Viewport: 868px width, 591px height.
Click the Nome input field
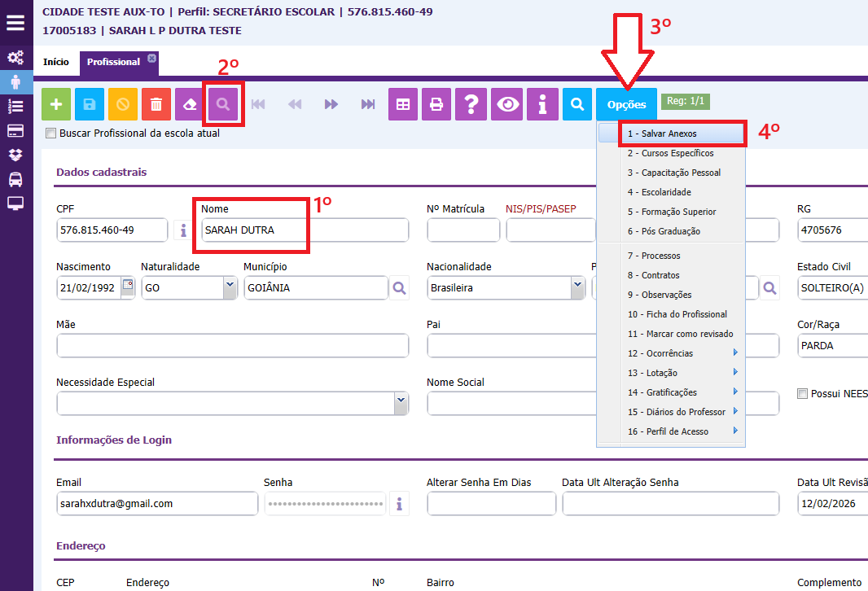tap(304, 230)
